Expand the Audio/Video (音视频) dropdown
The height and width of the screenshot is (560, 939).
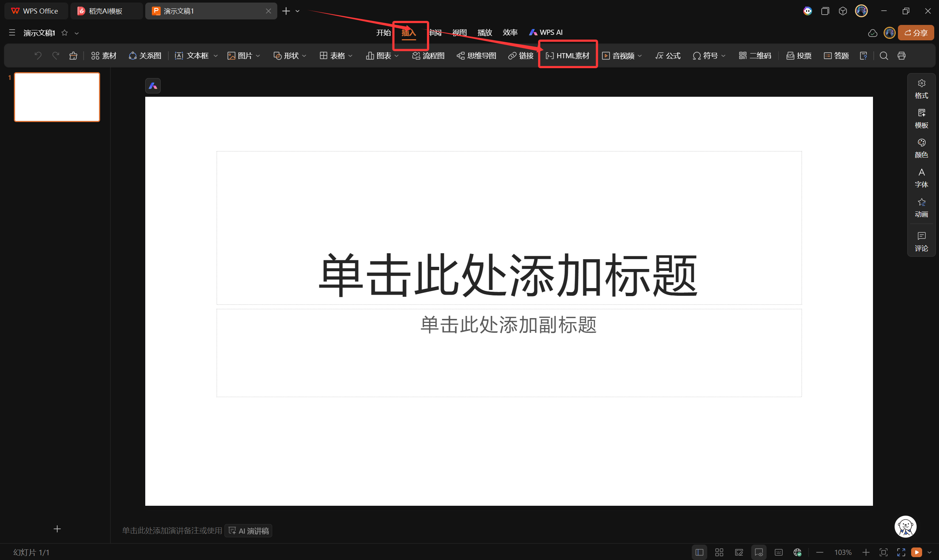coord(640,56)
